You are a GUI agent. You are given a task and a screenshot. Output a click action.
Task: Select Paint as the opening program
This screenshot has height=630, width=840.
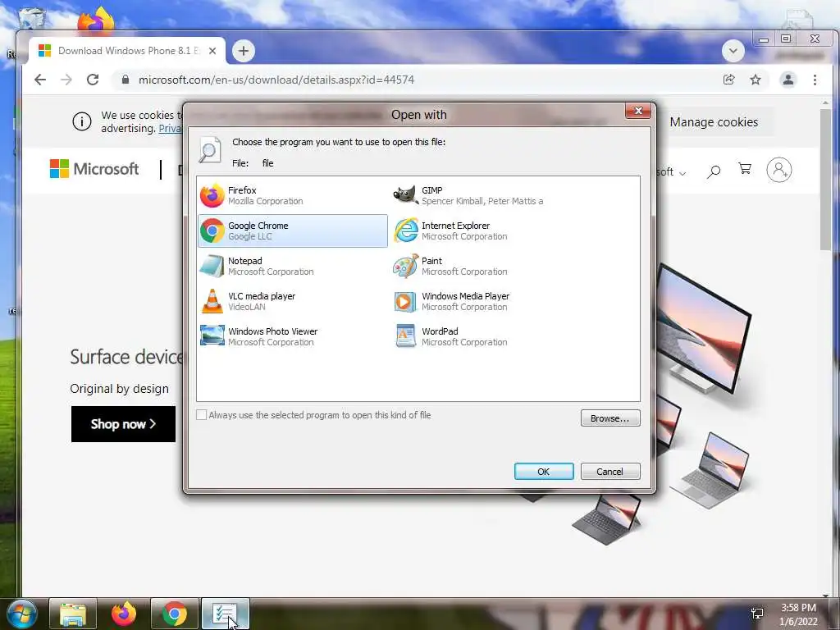tap(486, 267)
